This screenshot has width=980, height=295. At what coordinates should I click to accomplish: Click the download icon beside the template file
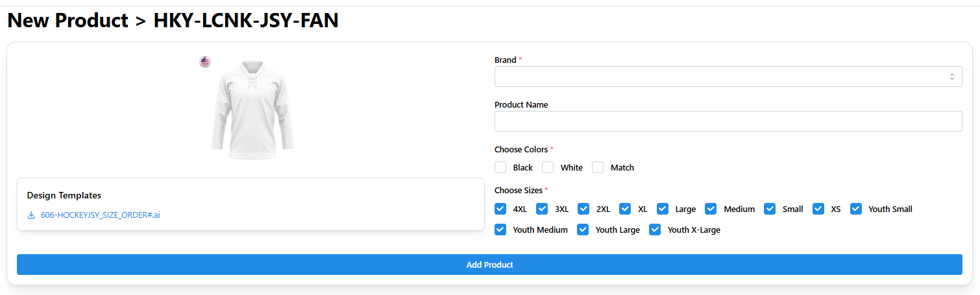31,215
